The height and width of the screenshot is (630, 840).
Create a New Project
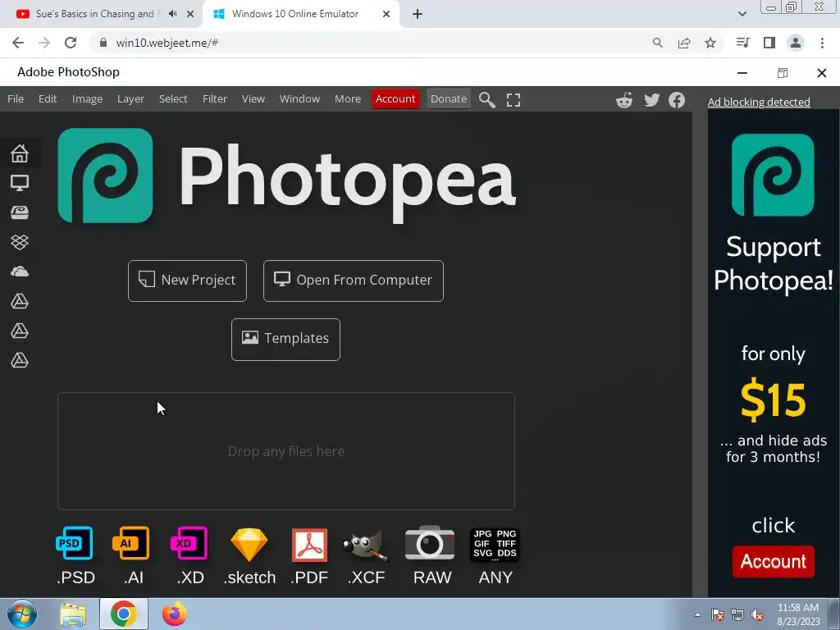click(188, 281)
